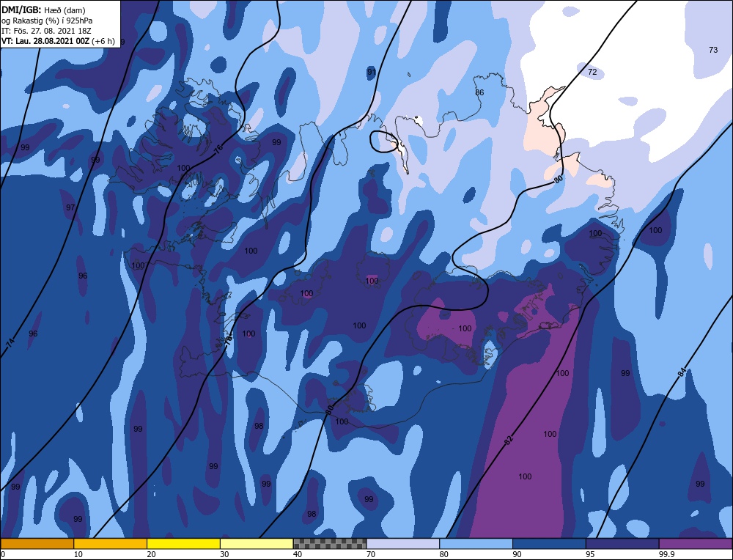Click the legend scale tick label '30'
This screenshot has height=560, width=733.
(224, 554)
